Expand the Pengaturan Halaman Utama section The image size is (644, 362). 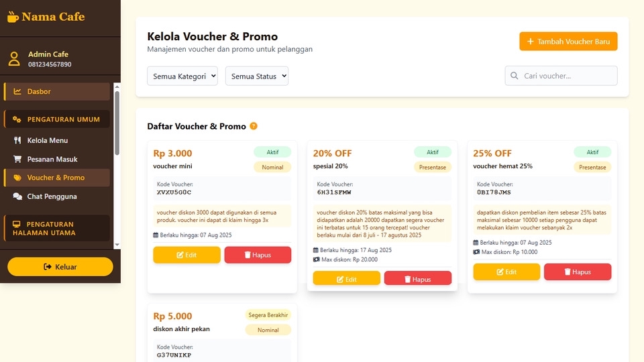point(57,229)
